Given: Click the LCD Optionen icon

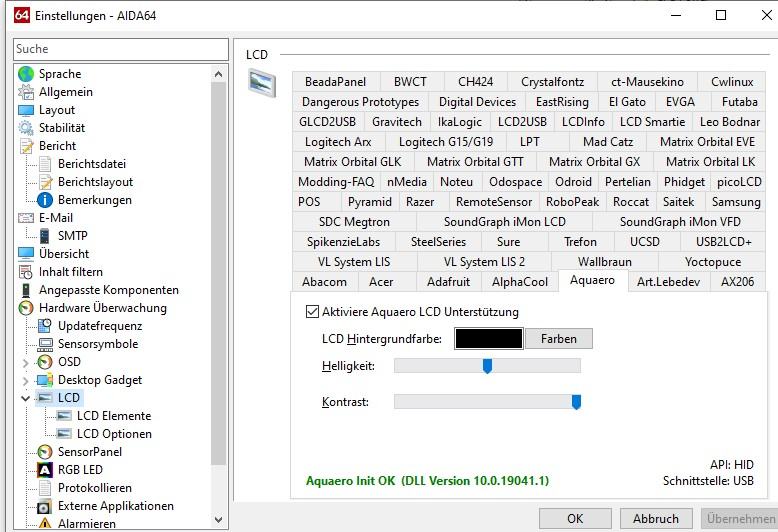Looking at the screenshot, I should pyautogui.click(x=64, y=434).
